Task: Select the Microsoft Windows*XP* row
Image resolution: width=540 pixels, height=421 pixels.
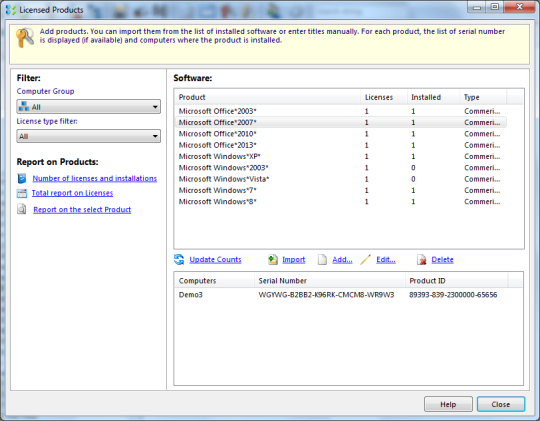Action: [x=341, y=156]
